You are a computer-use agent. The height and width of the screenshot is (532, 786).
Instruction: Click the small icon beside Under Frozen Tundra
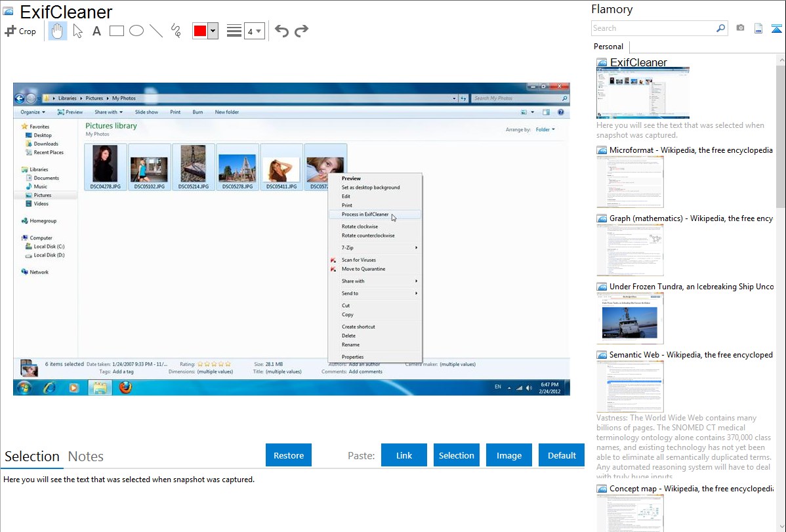tap(602, 286)
